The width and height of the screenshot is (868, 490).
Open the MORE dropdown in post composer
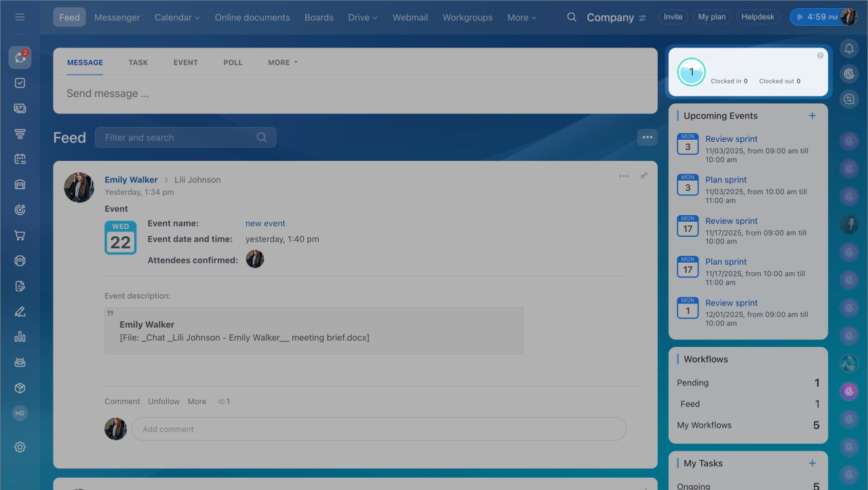pos(282,62)
